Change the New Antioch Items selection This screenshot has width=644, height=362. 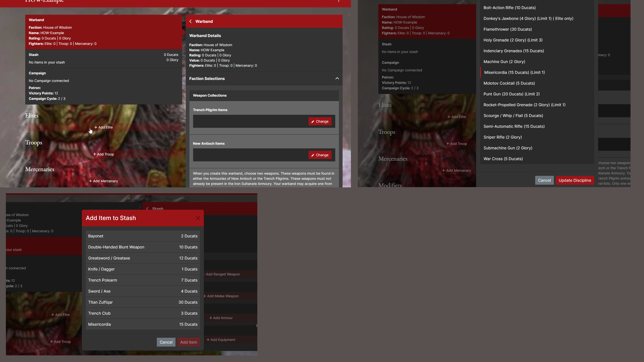tap(320, 155)
